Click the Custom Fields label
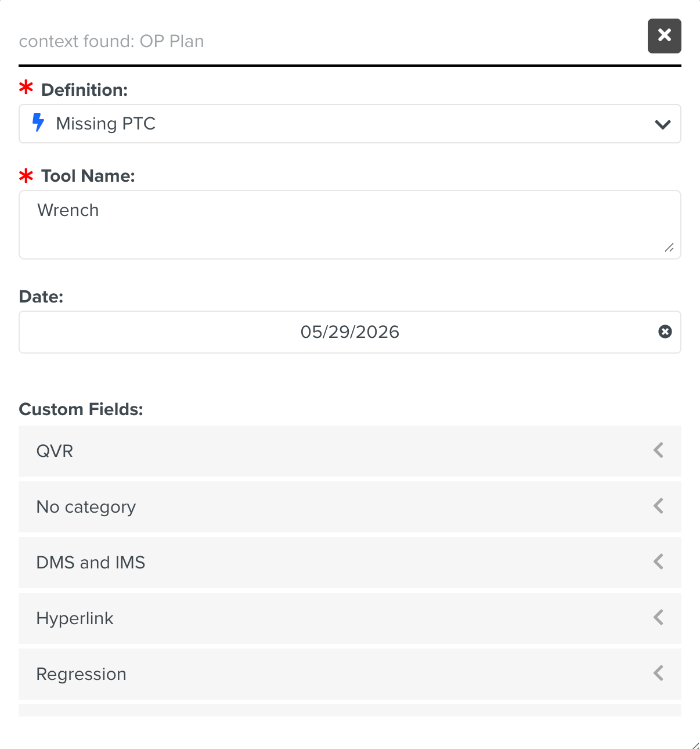 pyautogui.click(x=81, y=409)
